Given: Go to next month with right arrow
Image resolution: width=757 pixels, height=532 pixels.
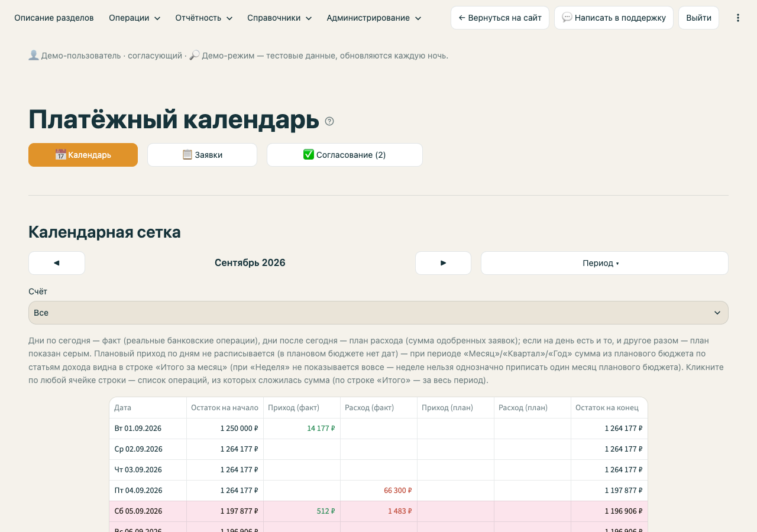Looking at the screenshot, I should click(443, 263).
